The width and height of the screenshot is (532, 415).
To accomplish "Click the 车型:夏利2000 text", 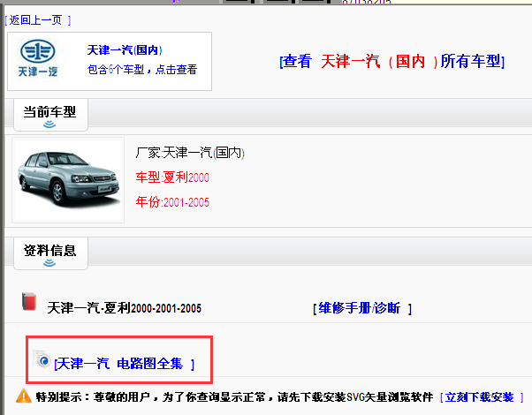I will click(x=172, y=177).
